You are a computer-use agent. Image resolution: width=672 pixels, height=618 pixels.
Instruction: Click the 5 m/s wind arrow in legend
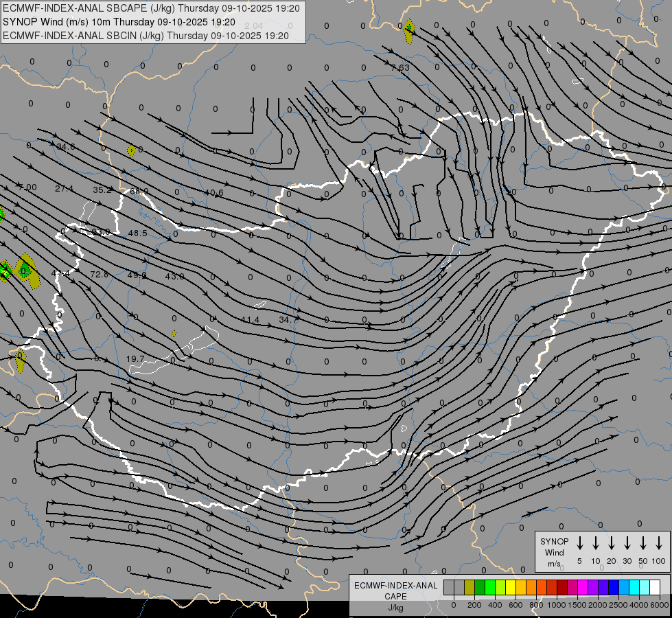(x=579, y=543)
